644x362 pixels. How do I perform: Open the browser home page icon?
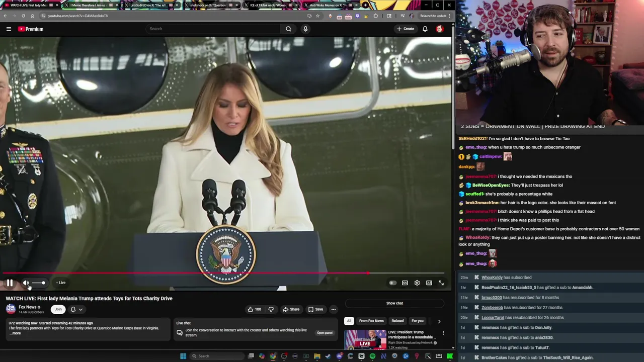click(x=32, y=16)
